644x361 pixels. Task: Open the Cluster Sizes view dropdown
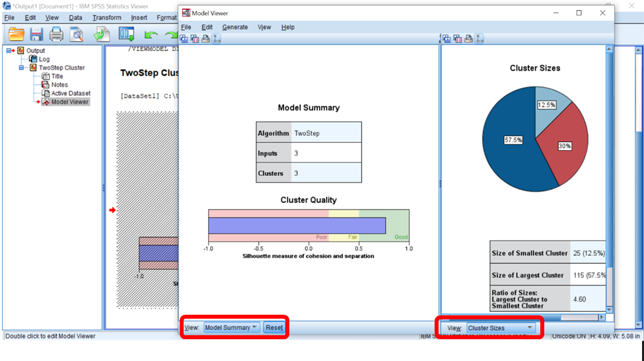[501, 328]
